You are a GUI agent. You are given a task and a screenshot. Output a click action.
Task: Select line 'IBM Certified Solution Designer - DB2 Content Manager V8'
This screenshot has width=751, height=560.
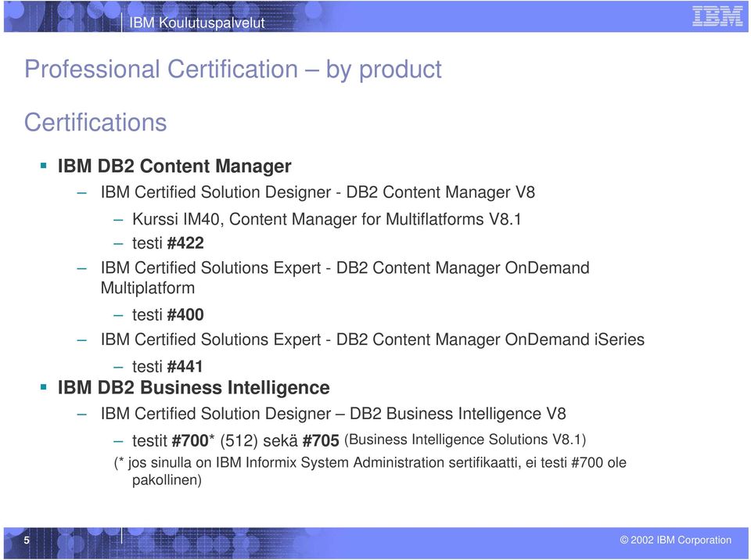pos(318,192)
